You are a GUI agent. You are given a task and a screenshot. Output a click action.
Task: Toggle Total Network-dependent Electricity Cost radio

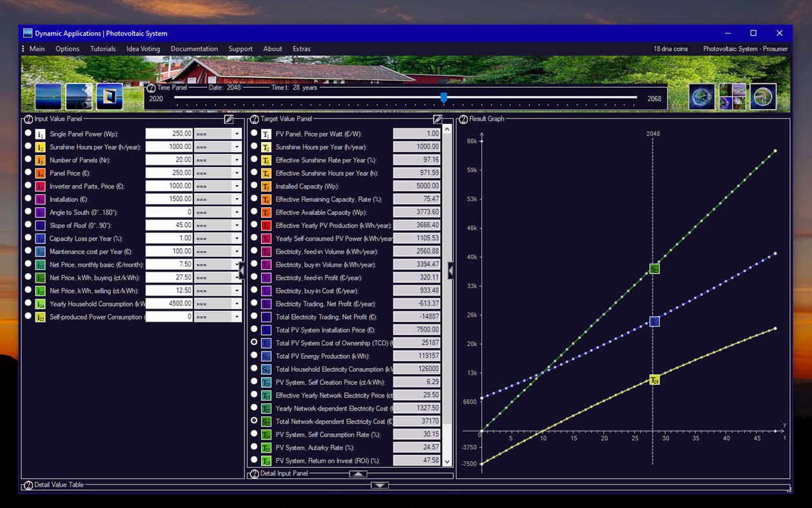pos(254,420)
